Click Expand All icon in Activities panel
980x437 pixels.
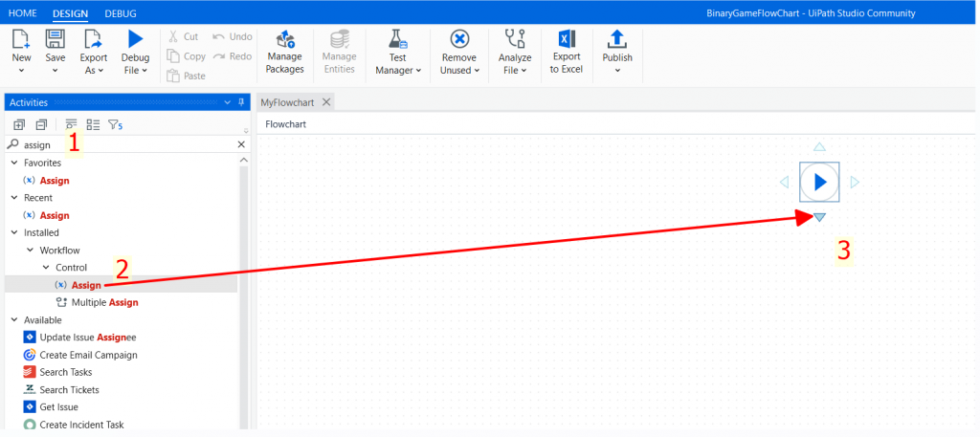(19, 125)
